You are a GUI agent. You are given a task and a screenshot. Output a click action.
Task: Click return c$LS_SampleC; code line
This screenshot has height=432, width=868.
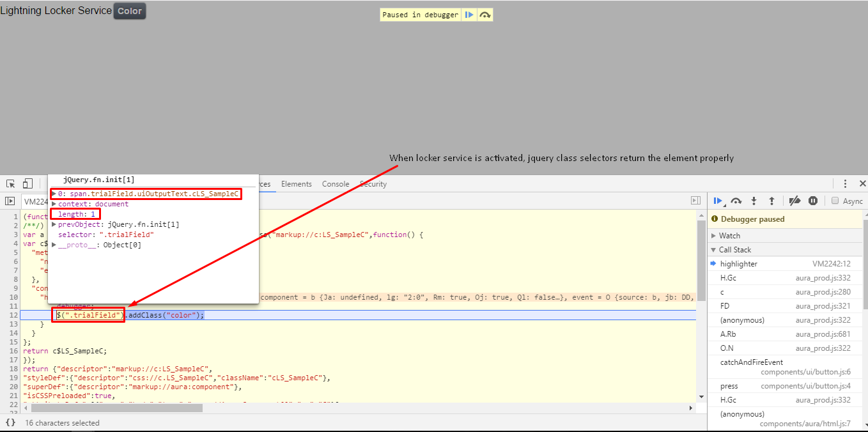pos(65,351)
